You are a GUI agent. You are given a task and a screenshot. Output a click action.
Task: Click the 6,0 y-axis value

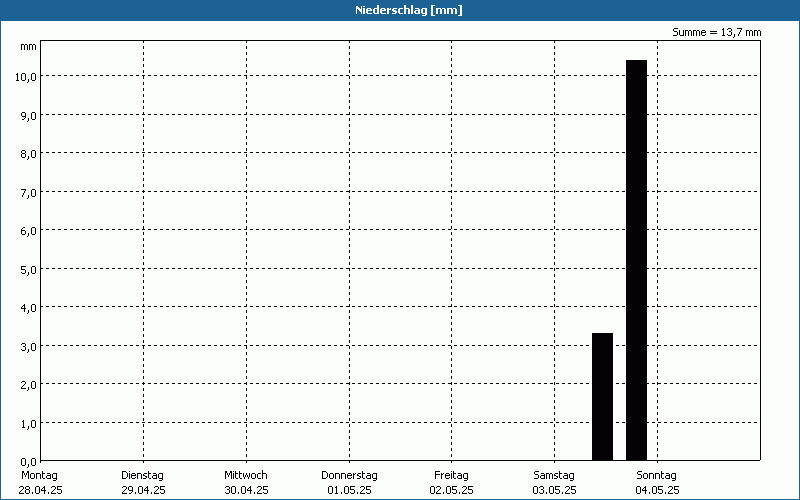(28, 231)
